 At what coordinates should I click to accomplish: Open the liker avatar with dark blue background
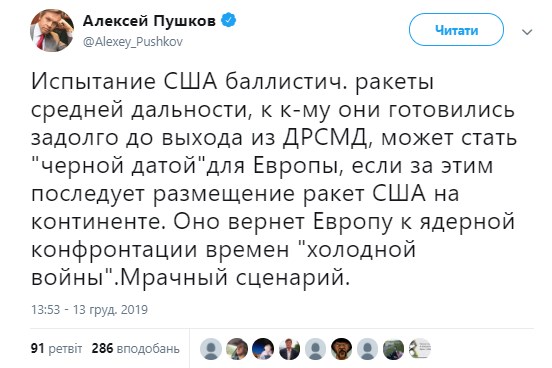pyautogui.click(x=263, y=349)
